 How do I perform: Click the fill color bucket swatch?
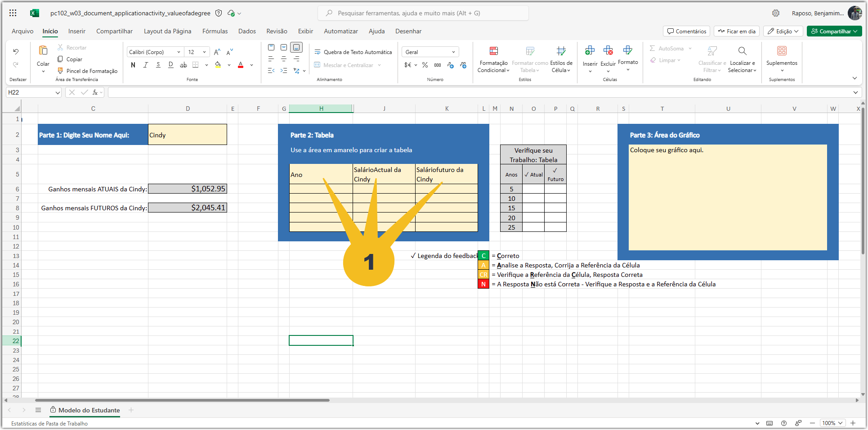click(x=218, y=65)
